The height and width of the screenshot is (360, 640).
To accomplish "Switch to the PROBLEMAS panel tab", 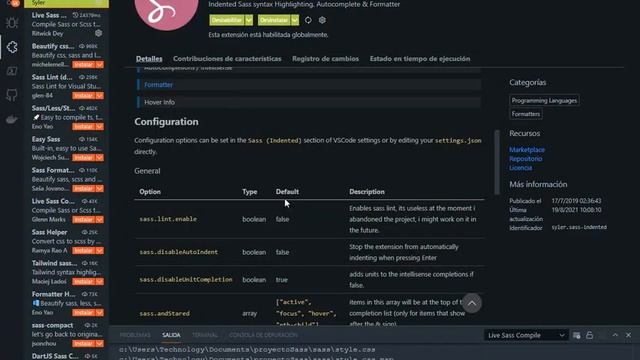I will [x=135, y=335].
